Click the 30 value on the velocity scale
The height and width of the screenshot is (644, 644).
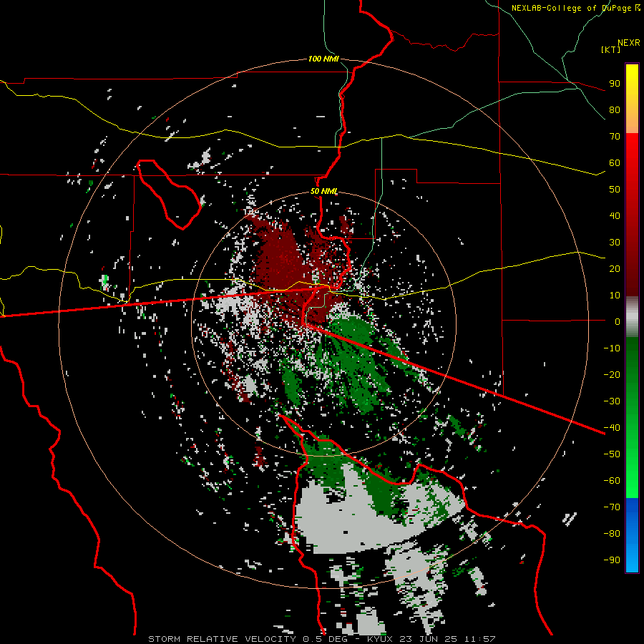[x=615, y=243]
